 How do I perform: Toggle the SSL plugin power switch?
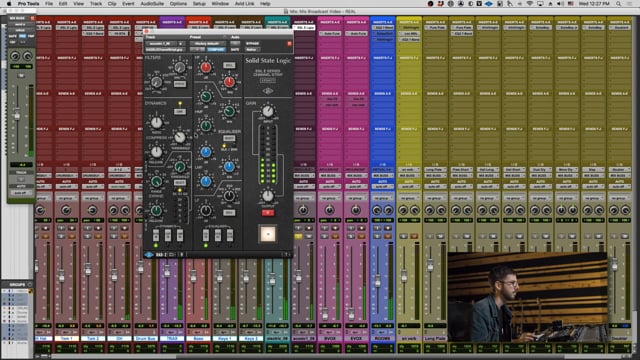[268, 234]
